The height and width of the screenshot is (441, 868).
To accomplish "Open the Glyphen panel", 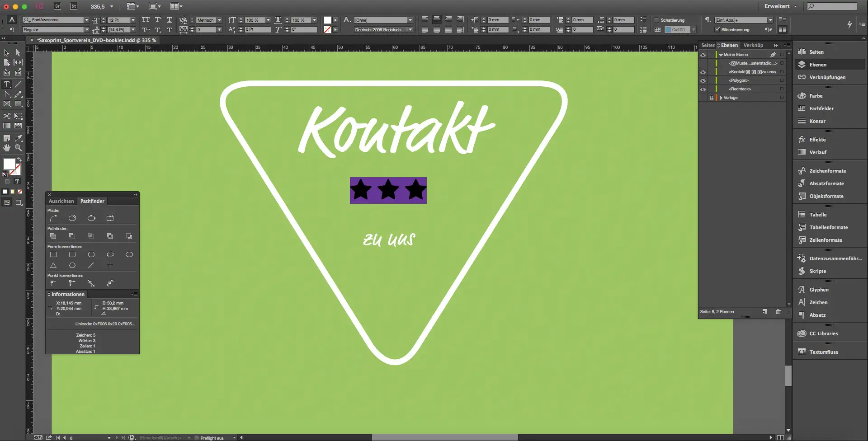I will 819,290.
